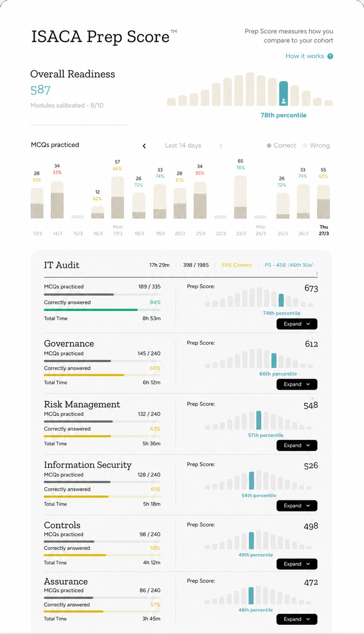This screenshot has width=364, height=634.
Task: Select the 14/3 bar showing 33%
Action: pyautogui.click(x=57, y=200)
